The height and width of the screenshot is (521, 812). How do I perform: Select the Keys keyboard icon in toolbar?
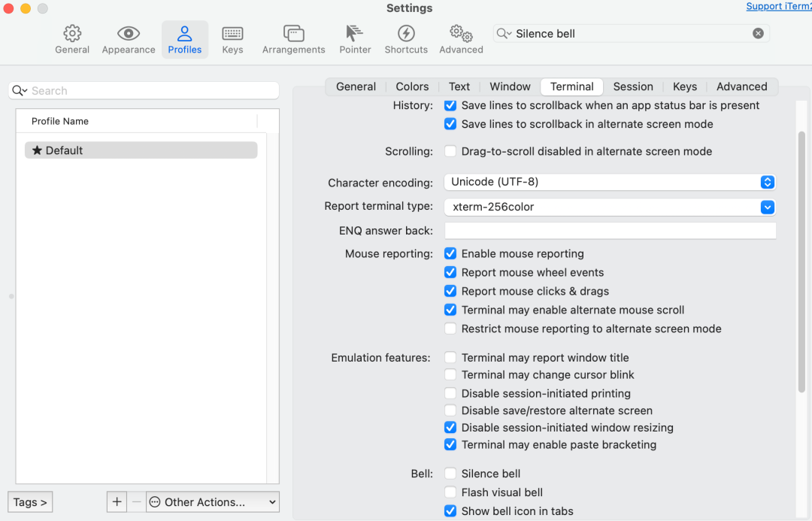coord(232,34)
